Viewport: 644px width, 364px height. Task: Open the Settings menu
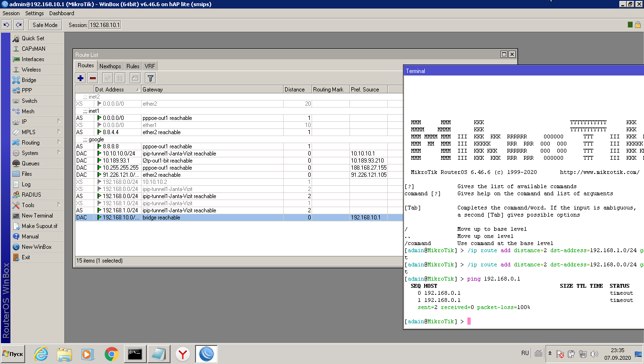pos(34,13)
